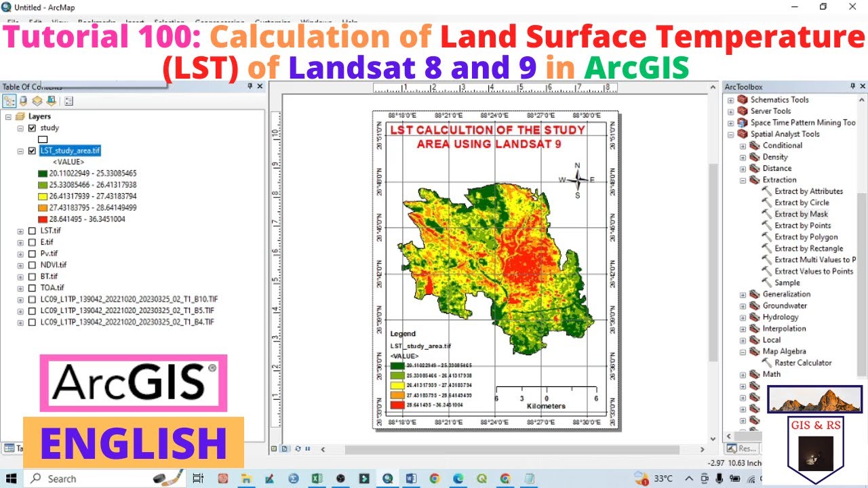868x488 pixels.
Task: Enable E.tif layer visibility
Action: (32, 243)
